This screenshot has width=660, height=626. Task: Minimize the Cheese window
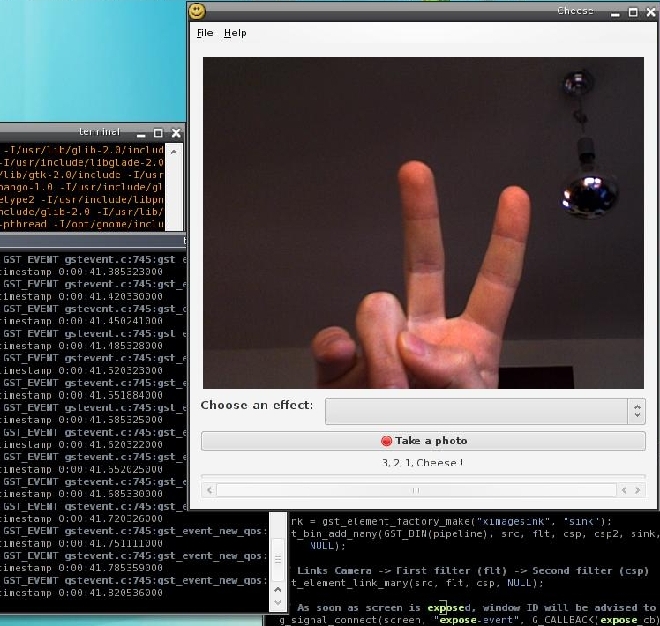click(x=615, y=13)
